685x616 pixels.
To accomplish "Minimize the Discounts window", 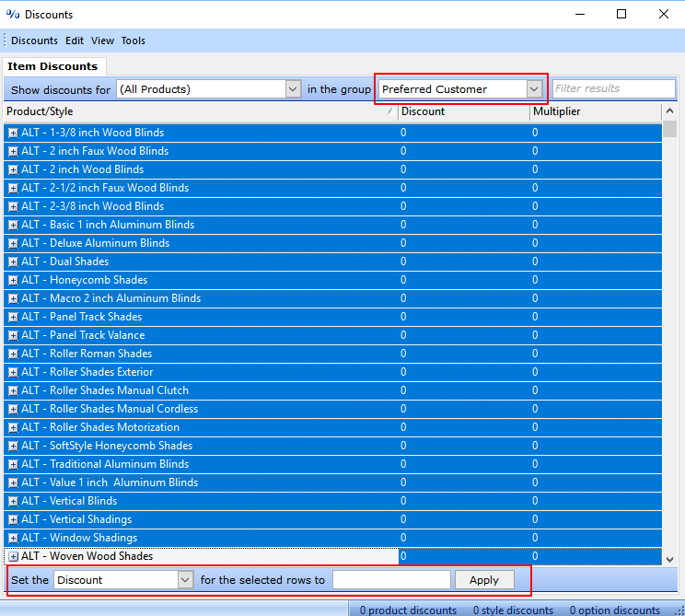I will click(x=580, y=14).
